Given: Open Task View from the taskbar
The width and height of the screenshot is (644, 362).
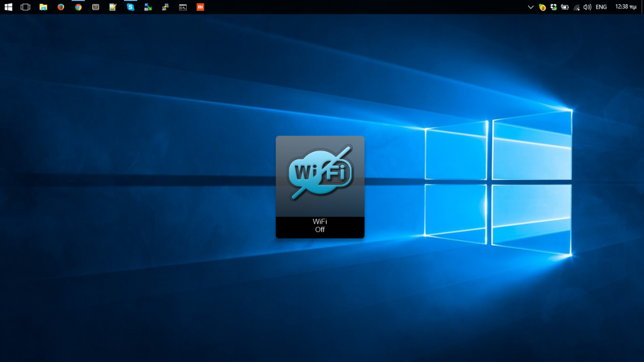Looking at the screenshot, I should (25, 7).
